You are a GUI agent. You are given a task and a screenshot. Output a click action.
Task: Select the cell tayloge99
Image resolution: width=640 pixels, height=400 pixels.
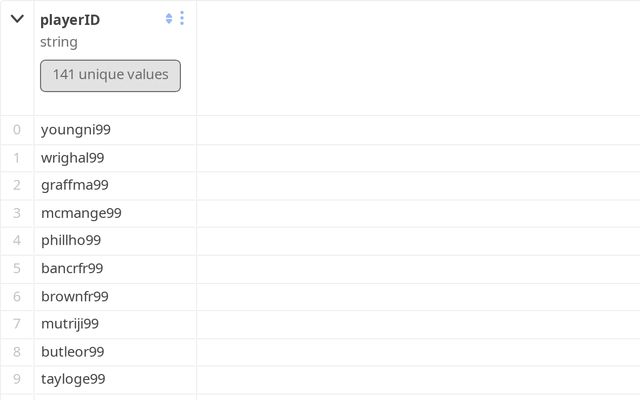[x=73, y=379]
